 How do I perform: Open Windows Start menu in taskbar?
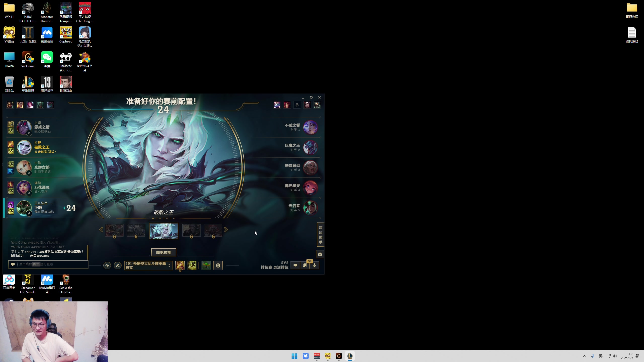[295, 356]
